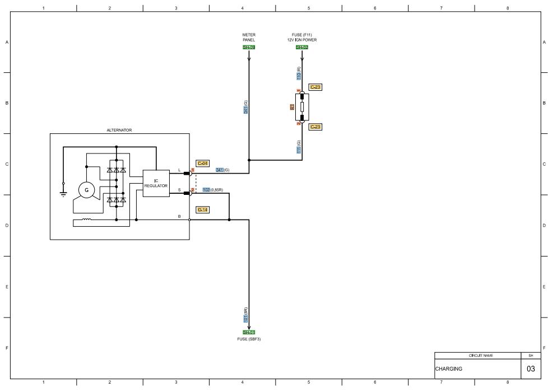Select the upper C-23 connector label
Viewport: 548px width, 392px height.
tap(315, 87)
